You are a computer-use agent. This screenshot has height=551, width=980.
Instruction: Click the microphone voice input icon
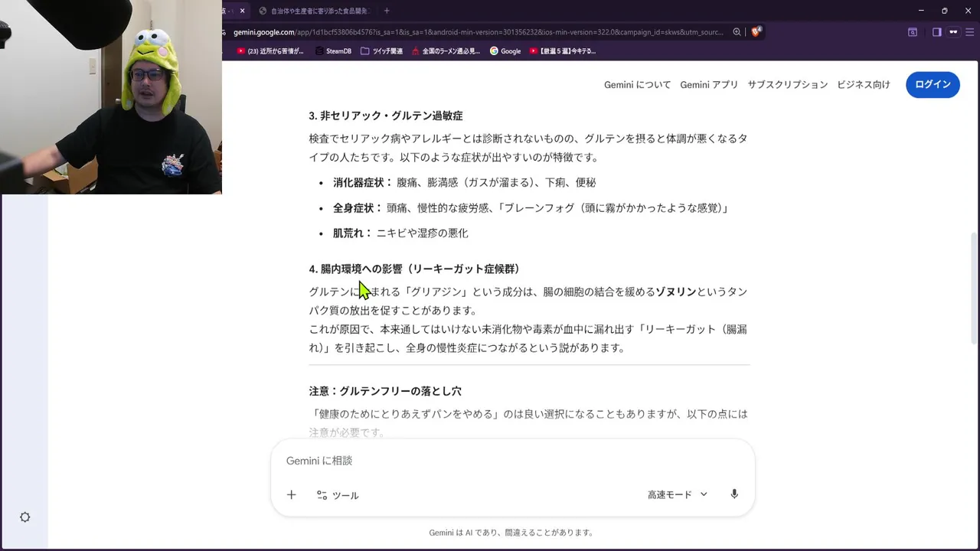click(x=734, y=494)
